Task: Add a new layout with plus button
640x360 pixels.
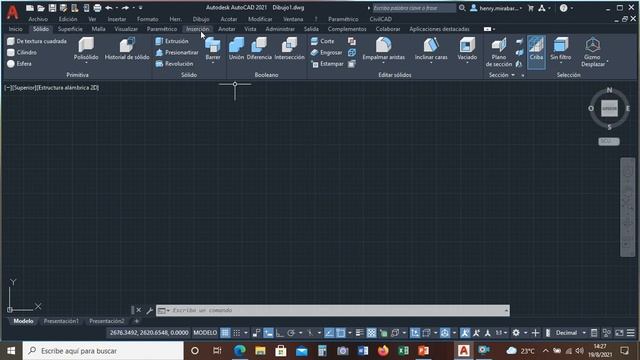Action: click(136, 321)
